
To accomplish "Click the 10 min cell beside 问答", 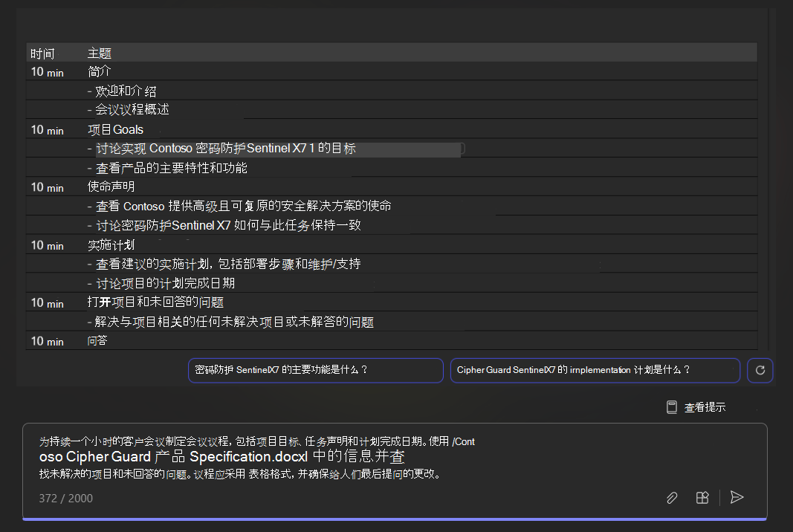I will pos(47,341).
